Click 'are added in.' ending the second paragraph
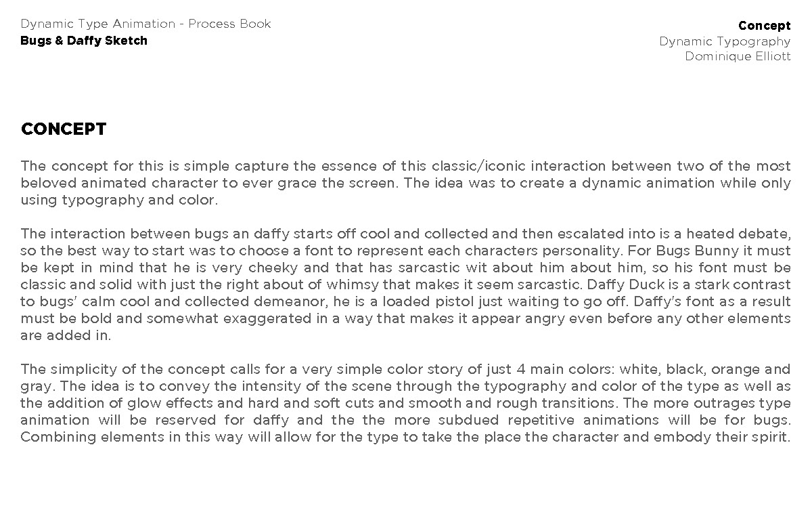 tap(66, 335)
